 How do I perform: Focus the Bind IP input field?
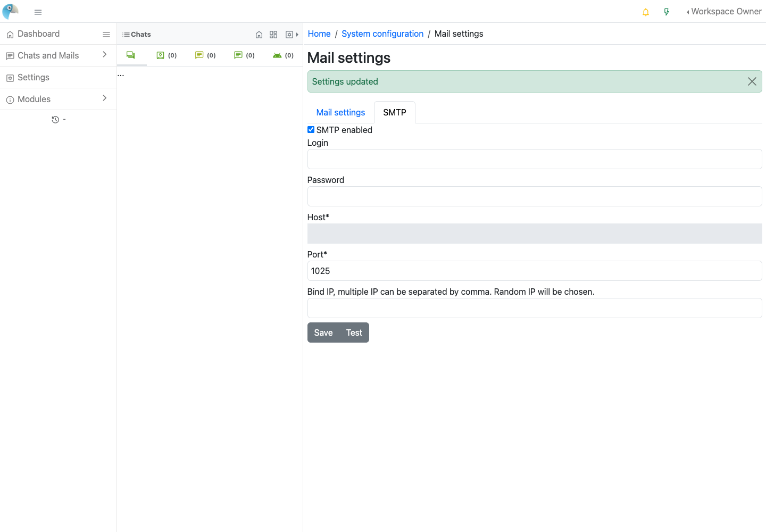(535, 308)
